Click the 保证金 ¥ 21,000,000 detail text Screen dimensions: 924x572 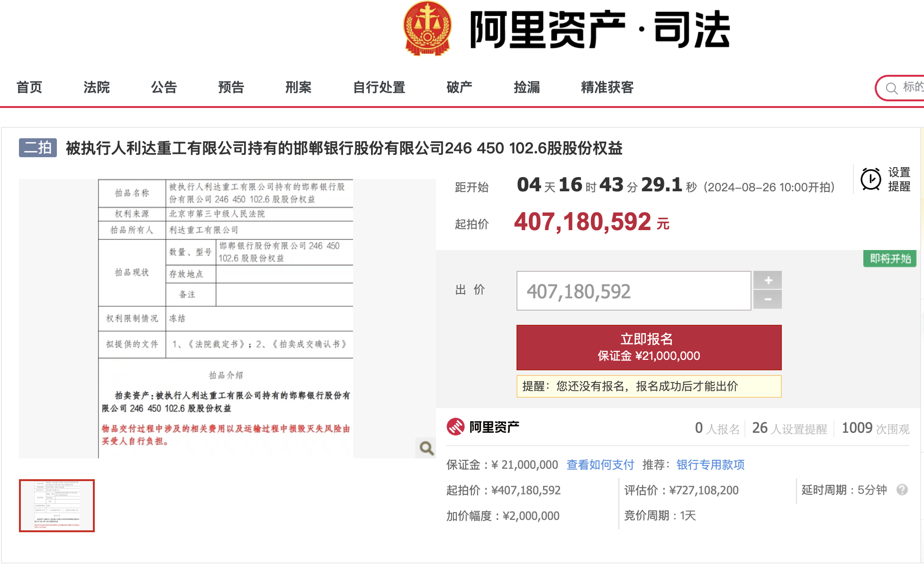[502, 465]
